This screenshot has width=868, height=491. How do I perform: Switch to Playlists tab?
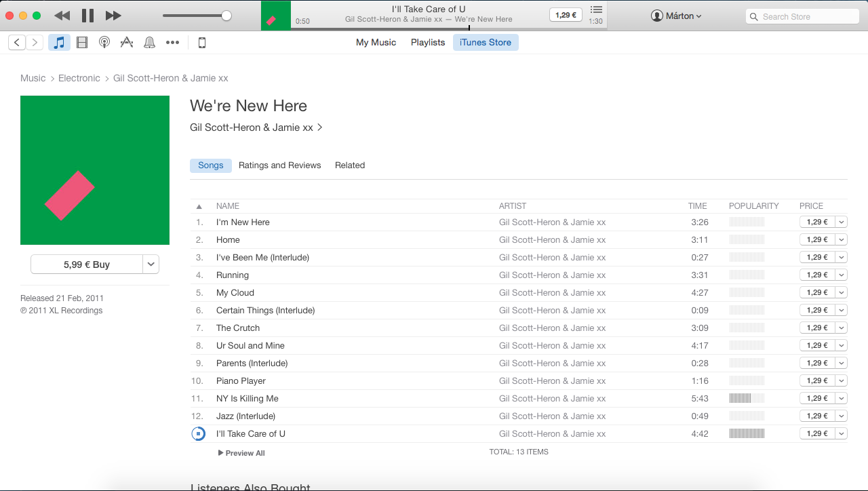[x=428, y=43]
